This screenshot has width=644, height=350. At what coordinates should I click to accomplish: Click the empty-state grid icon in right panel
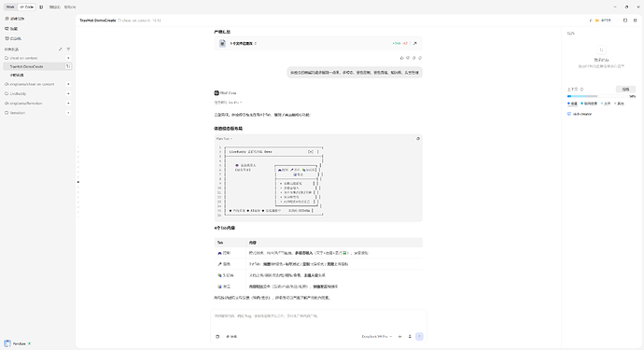(601, 49)
